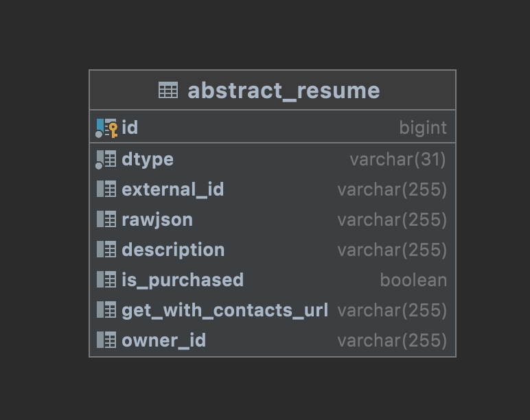
Task: Select the owner_id column name
Action: pos(163,340)
